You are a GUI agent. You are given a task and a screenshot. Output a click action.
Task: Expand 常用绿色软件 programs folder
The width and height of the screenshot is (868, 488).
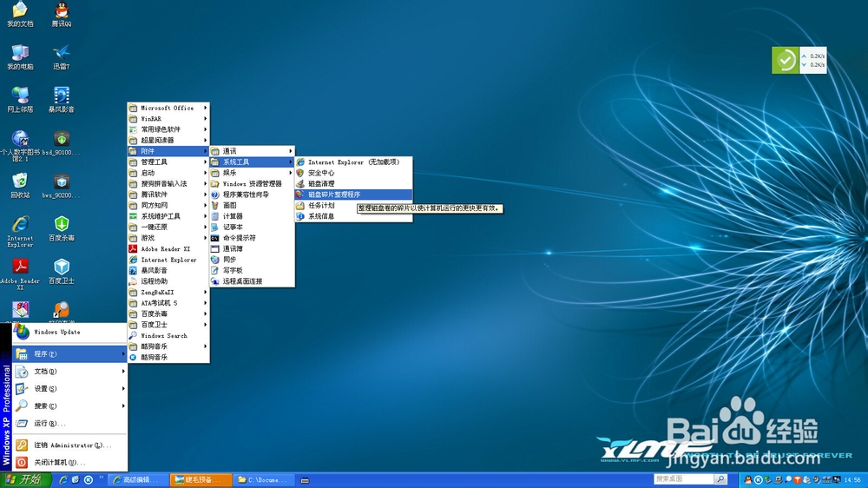[x=168, y=129]
